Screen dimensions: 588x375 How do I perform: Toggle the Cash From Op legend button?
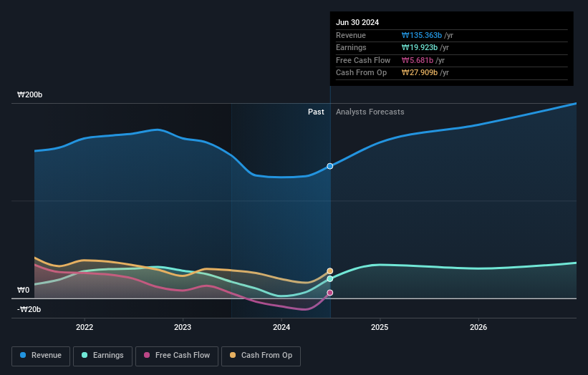pyautogui.click(x=261, y=356)
